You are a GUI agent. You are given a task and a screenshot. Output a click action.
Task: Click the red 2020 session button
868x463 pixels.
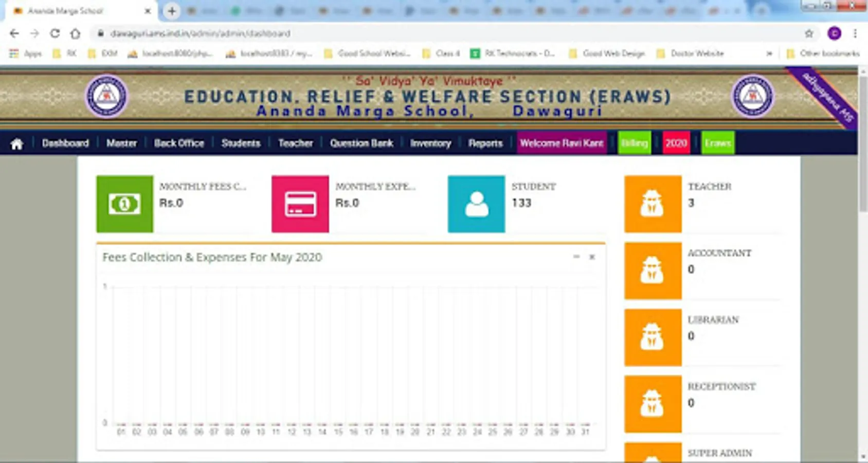click(x=676, y=143)
